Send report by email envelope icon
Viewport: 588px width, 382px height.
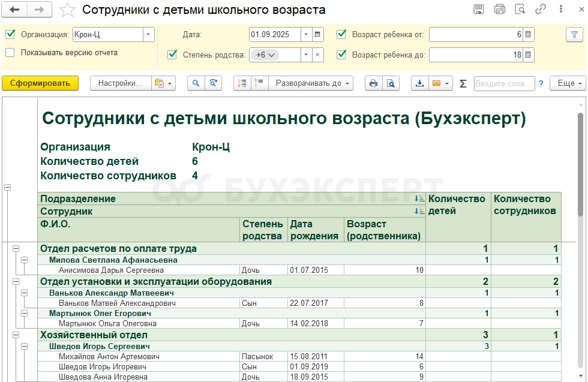437,83
